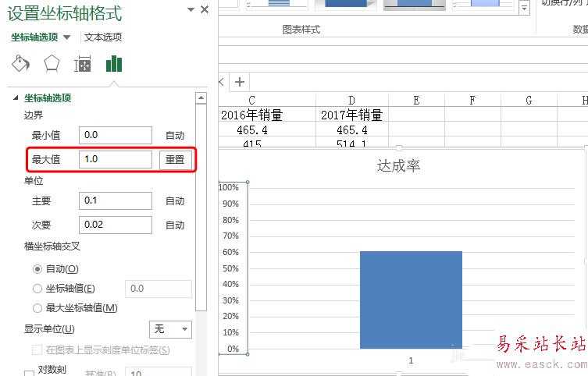Image resolution: width=588 pixels, height=376 pixels.
Task: Add a new sheet with plus button
Action: [x=240, y=82]
